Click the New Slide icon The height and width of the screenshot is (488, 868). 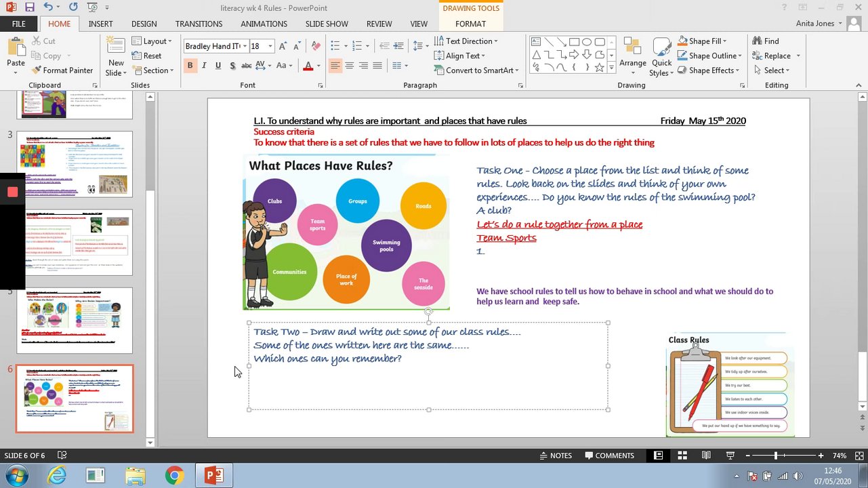[x=116, y=46]
